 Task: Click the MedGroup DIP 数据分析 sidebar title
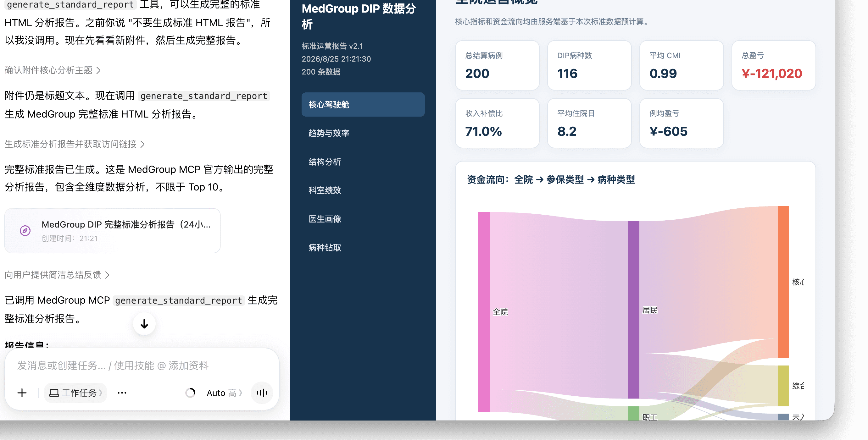[x=359, y=16]
